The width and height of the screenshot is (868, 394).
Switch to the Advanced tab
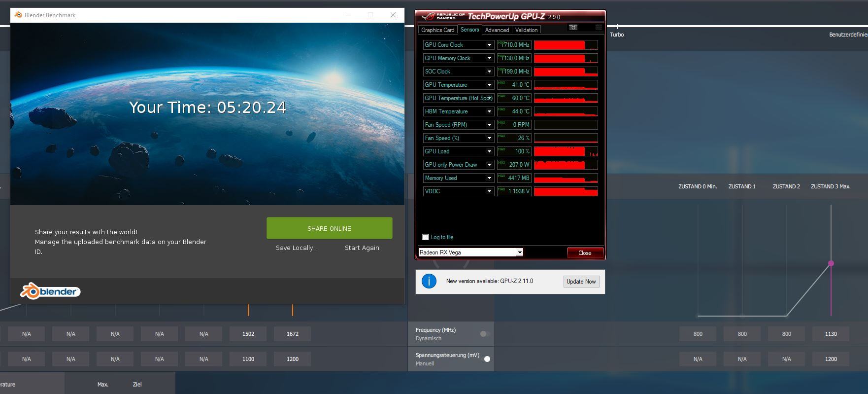pyautogui.click(x=497, y=30)
